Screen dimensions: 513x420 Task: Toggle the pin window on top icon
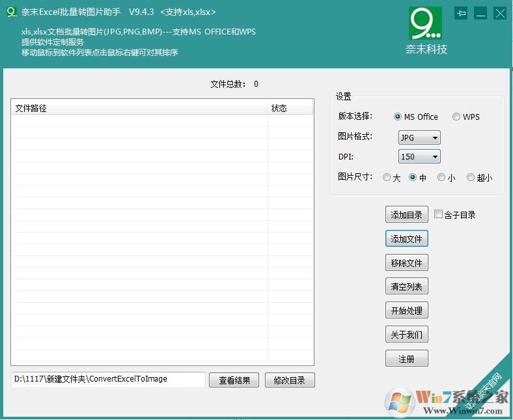(461, 14)
